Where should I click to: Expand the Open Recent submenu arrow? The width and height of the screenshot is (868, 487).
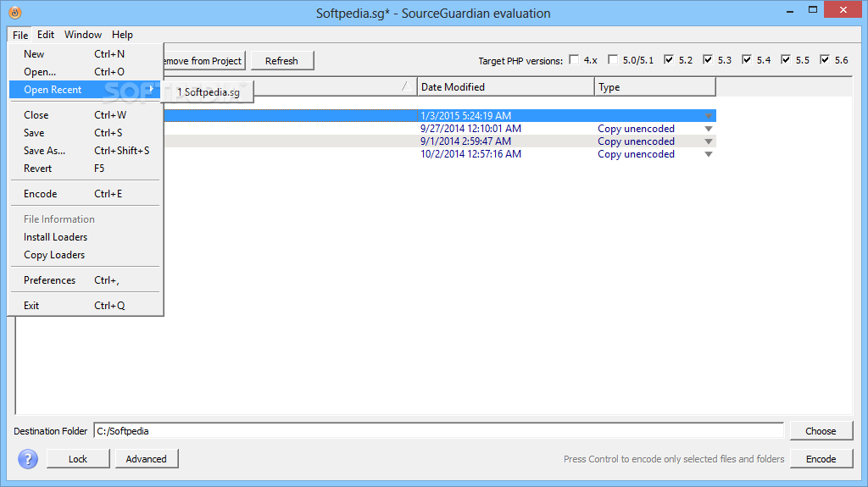pyautogui.click(x=152, y=89)
